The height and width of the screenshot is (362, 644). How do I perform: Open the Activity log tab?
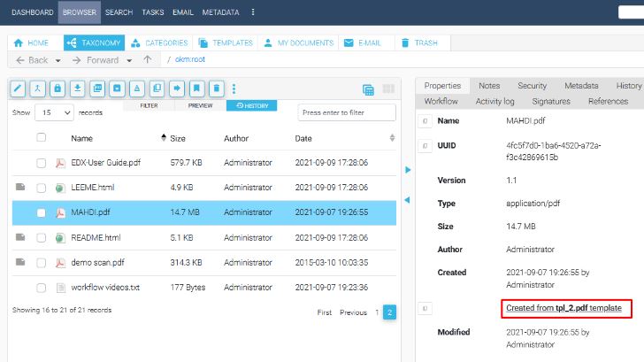pos(494,101)
